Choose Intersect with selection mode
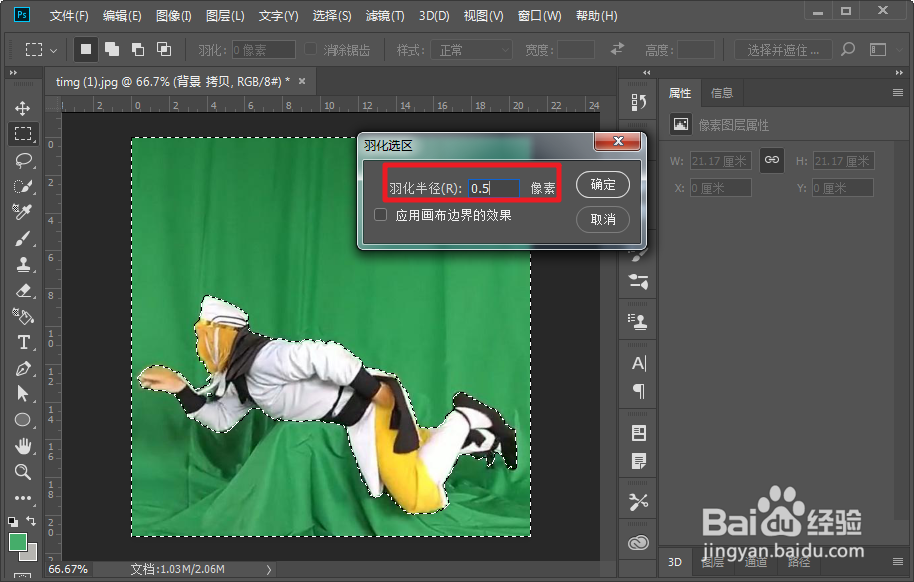 (x=164, y=50)
